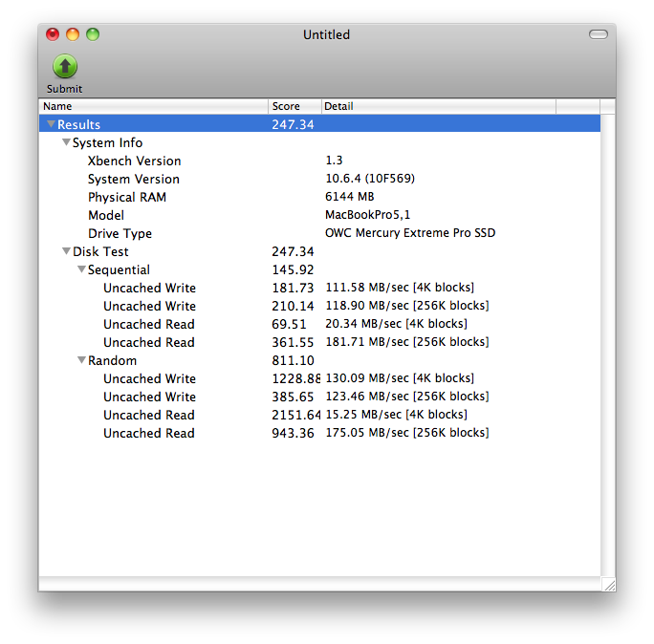Viewport: 654px width, 644px height.
Task: Select Uncached Read row scoring 943.36
Action: coord(319,433)
